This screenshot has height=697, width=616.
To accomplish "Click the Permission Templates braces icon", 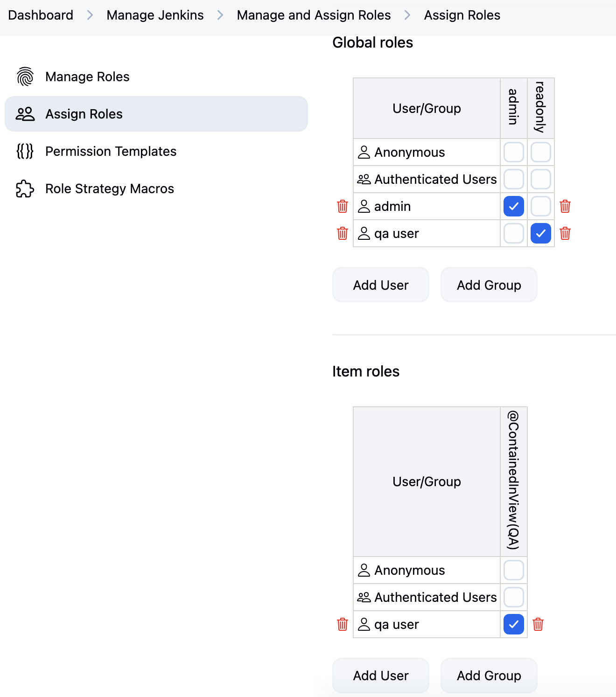I will click(25, 151).
